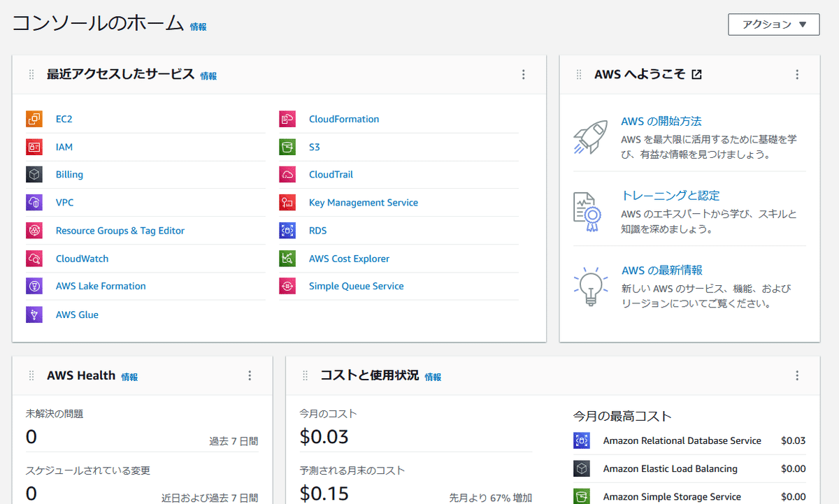Grab the drag handle of AWS Health widget
Viewport: 839px width, 504px height.
(31, 376)
